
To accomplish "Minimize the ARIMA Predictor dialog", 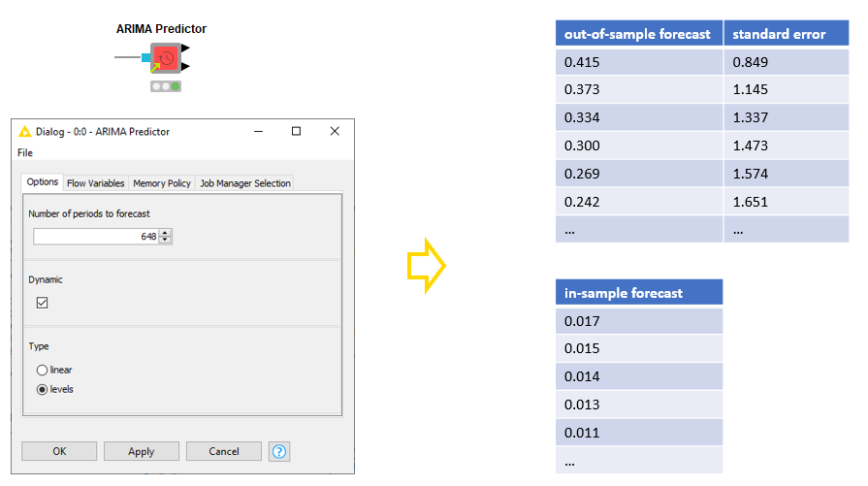I will [x=258, y=131].
